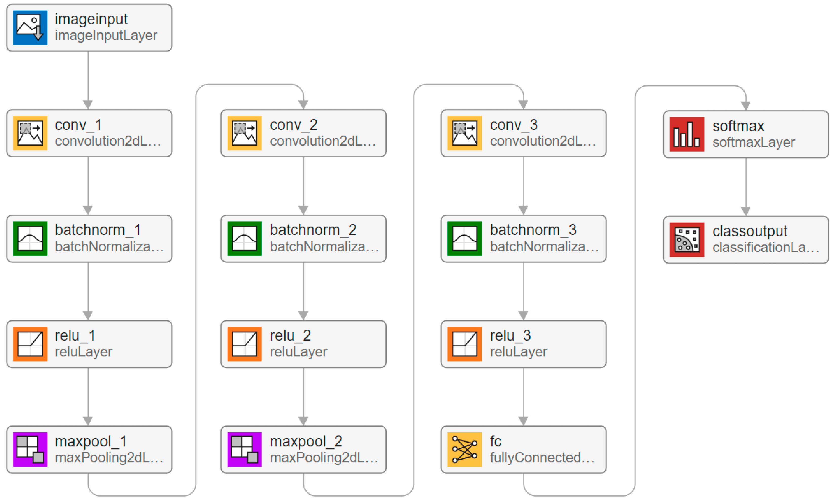
Task: Click the softmax red bar chart icon
Action: (687, 134)
